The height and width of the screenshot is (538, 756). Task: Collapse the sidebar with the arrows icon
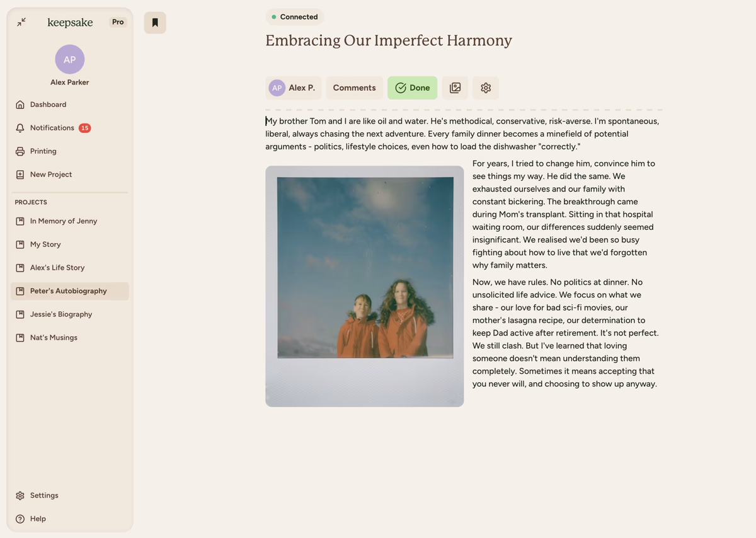point(21,22)
